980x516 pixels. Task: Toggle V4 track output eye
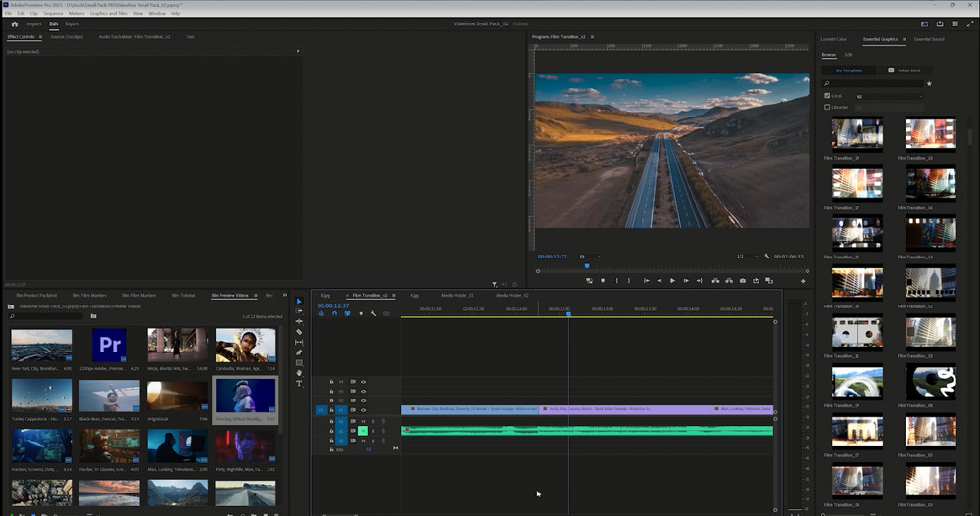tap(364, 382)
